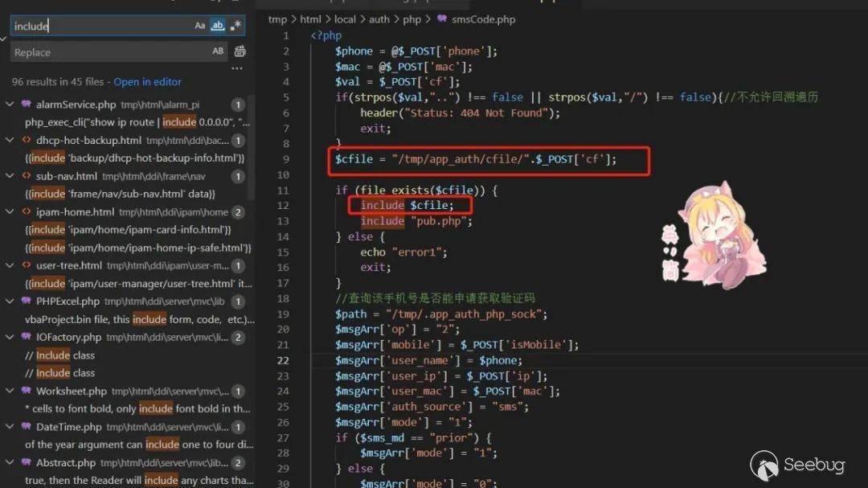
Task: Collapse Worksheet.php results group
Action: pyautogui.click(x=10, y=391)
